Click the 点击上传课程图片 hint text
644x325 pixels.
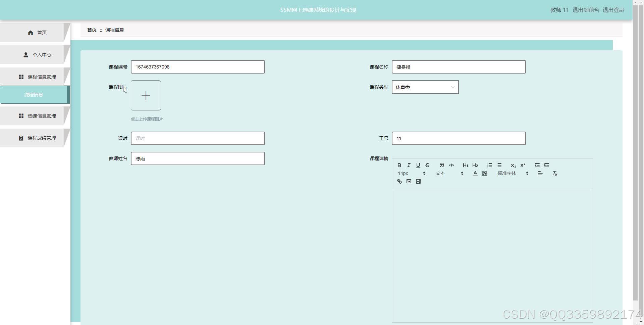[147, 119]
